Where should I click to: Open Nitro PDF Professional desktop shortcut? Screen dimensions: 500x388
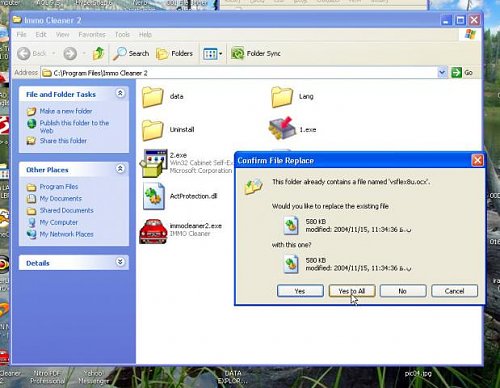(47, 377)
